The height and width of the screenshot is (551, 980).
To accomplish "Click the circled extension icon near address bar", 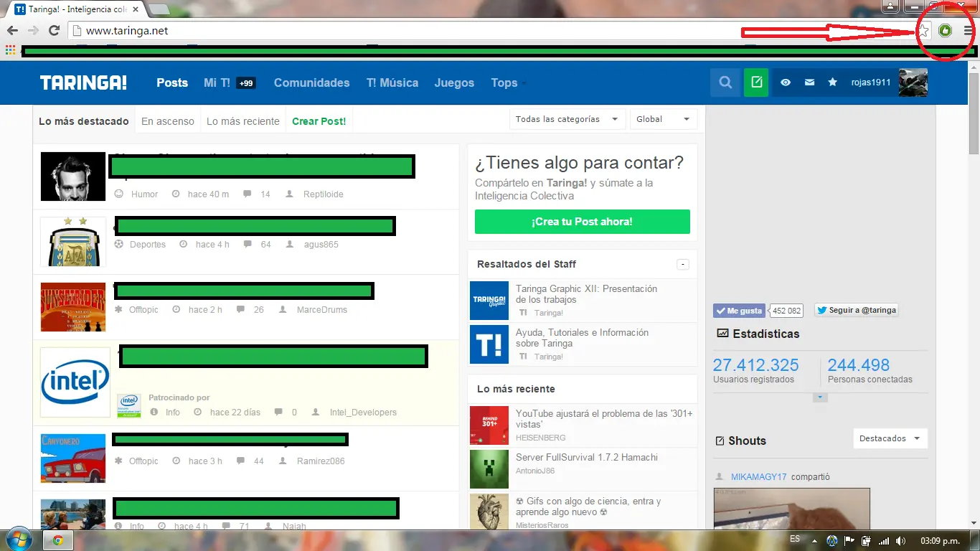I will click(x=945, y=30).
